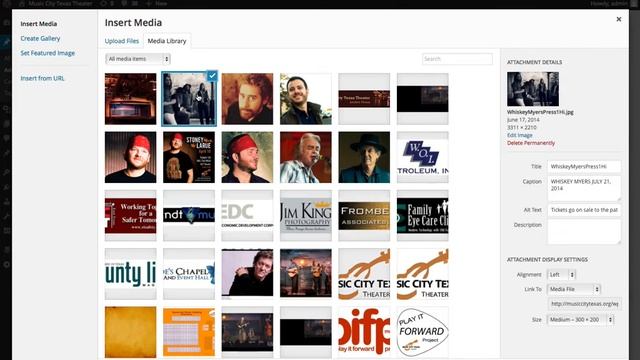The height and width of the screenshot is (360, 640).
Task: Select the Fromberg Associates logo thumbnail
Action: (364, 216)
